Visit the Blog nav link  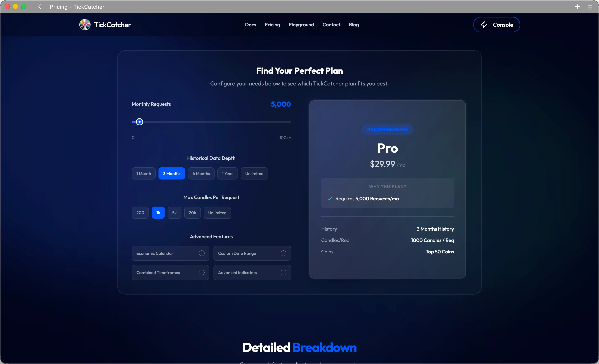pos(354,25)
